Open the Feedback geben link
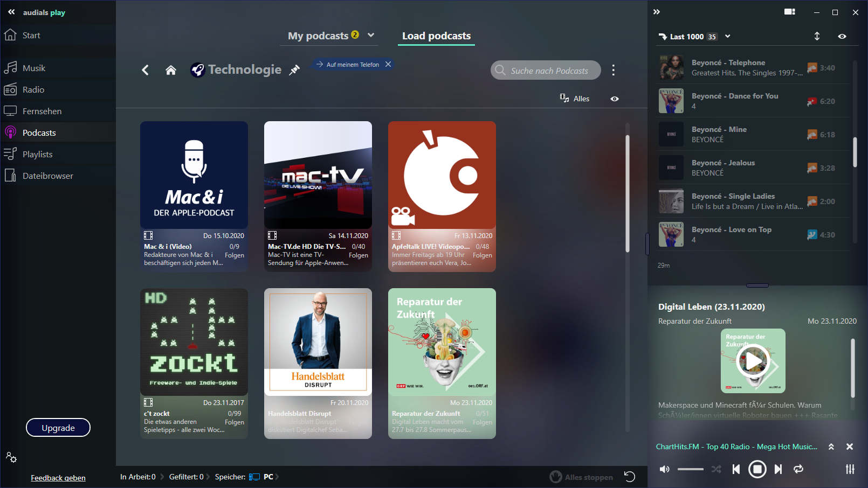Screen dimensions: 868x488 point(58,478)
